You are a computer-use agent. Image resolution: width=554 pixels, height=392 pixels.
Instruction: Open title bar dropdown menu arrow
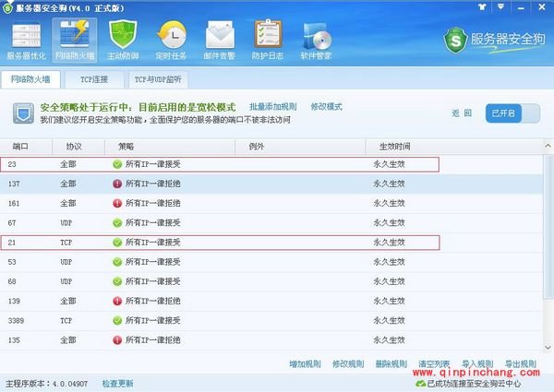[500, 6]
